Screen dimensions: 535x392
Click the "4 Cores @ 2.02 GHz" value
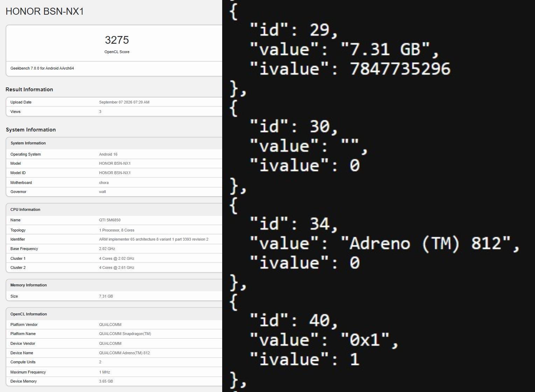coord(117,258)
